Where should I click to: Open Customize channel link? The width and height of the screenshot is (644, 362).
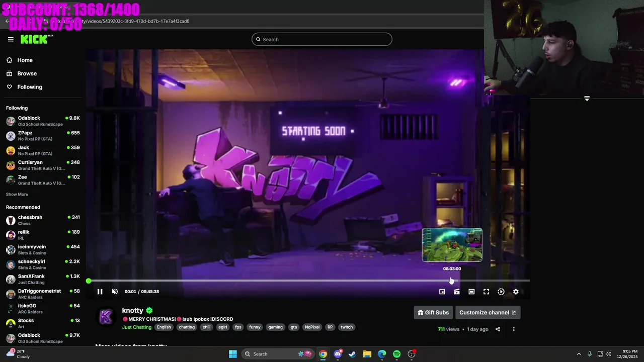[x=488, y=312]
